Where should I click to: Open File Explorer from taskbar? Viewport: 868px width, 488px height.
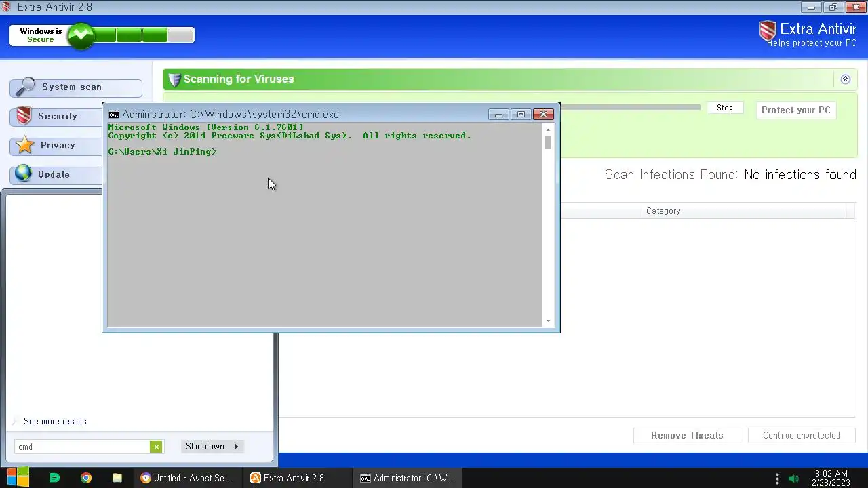tap(117, 478)
